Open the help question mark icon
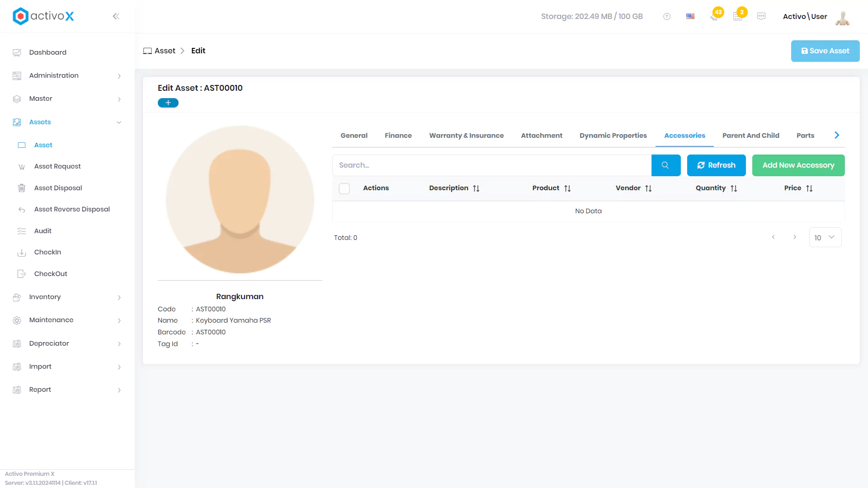This screenshot has height=488, width=868. click(x=667, y=17)
